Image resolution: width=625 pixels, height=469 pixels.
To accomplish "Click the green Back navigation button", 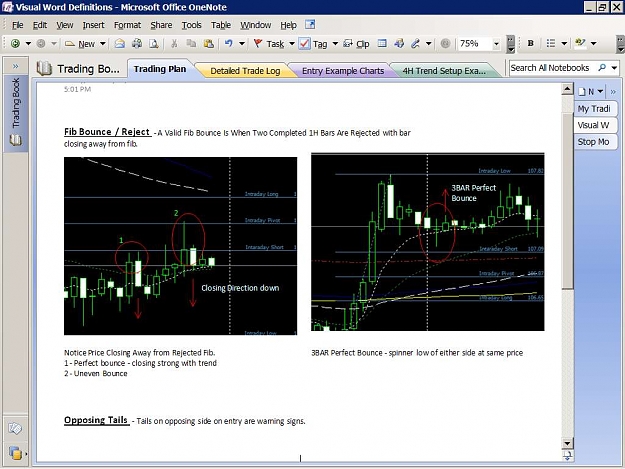I will tap(16, 43).
